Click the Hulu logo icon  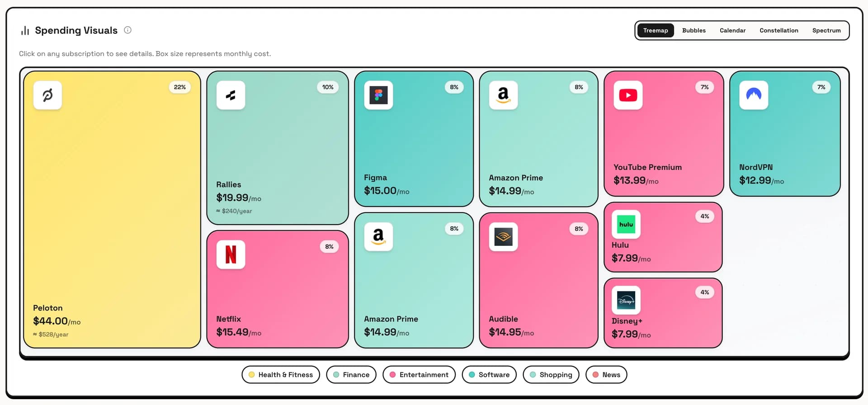(x=626, y=224)
